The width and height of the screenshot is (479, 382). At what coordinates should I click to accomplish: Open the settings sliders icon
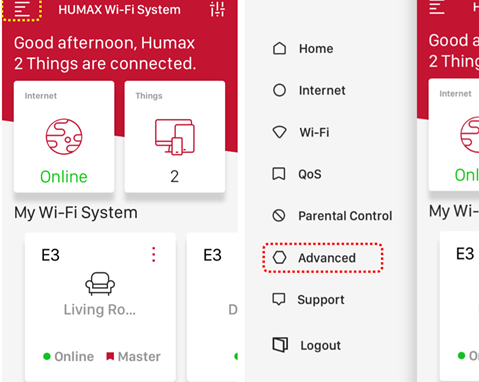(217, 9)
